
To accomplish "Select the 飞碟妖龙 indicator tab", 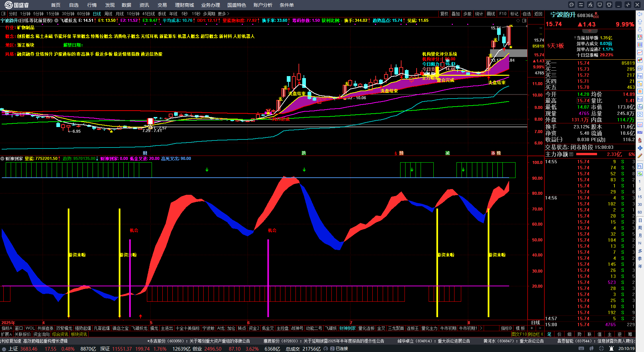I will (x=140, y=328).
